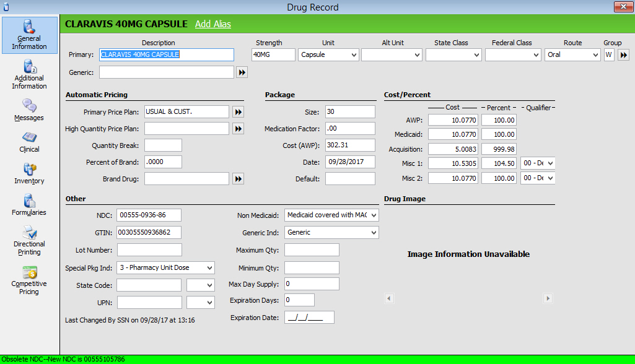Click the Medication Factor field
The width and height of the screenshot is (635, 364).
pyautogui.click(x=350, y=128)
